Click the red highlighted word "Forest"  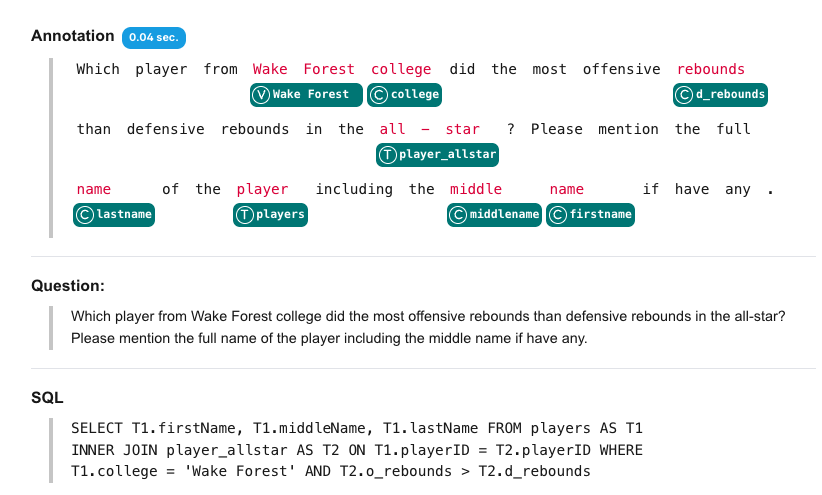(329, 69)
